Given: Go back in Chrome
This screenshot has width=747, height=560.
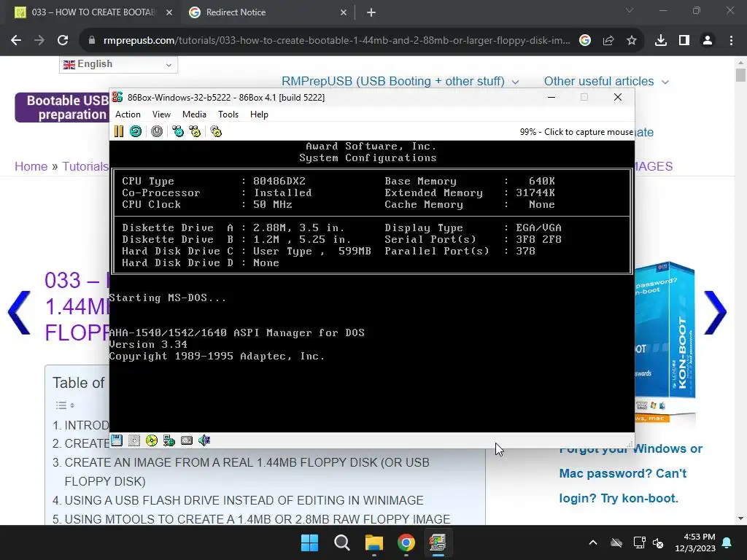Looking at the screenshot, I should (x=16, y=41).
